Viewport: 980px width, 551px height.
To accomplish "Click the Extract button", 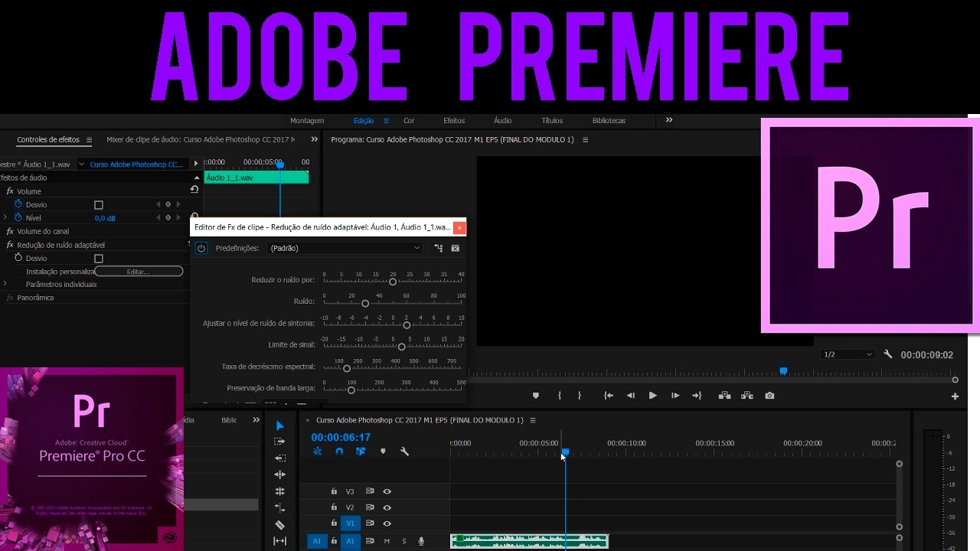I will tap(747, 396).
